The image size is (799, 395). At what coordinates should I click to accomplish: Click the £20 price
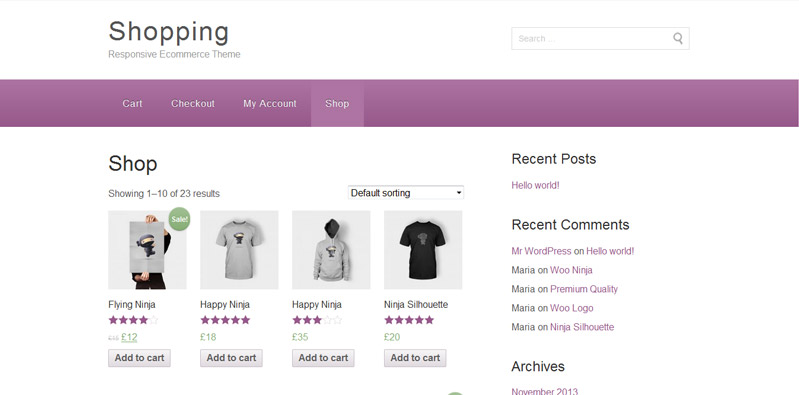pyautogui.click(x=392, y=337)
